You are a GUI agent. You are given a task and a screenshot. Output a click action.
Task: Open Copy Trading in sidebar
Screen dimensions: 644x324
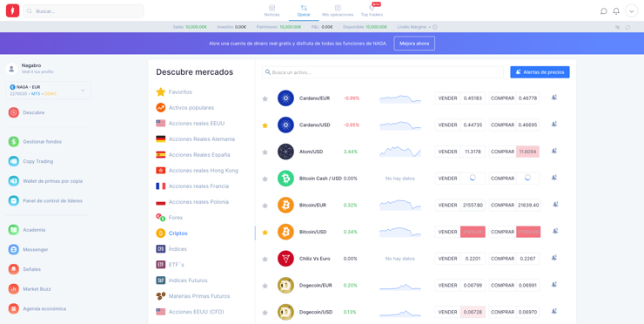coord(30,162)
